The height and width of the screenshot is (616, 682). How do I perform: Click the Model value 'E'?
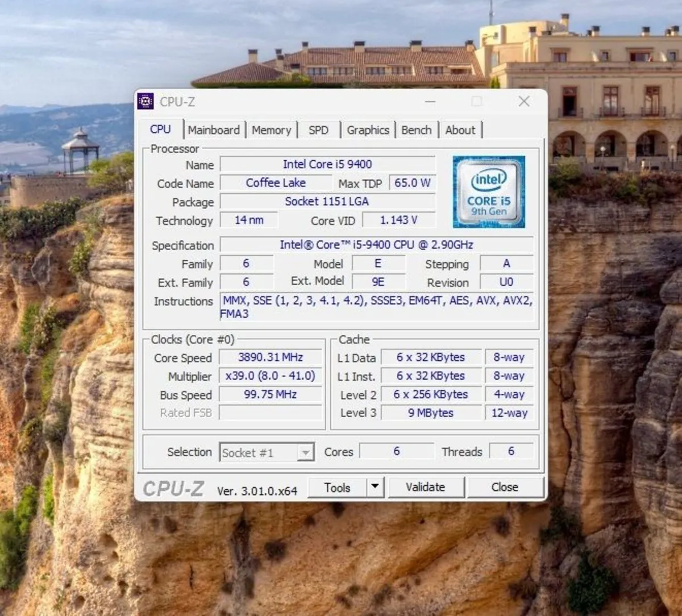pos(378,264)
